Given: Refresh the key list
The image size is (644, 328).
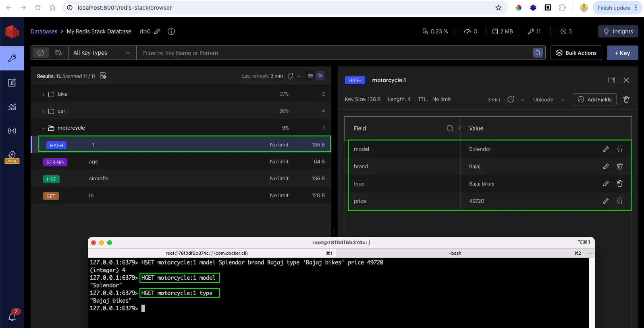Looking at the screenshot, I should tap(290, 76).
